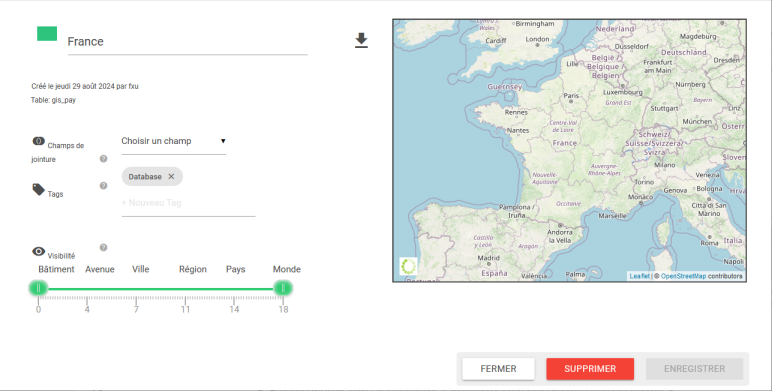The image size is (772, 391).
Task: Click slider tick value 7
Action: click(x=136, y=309)
